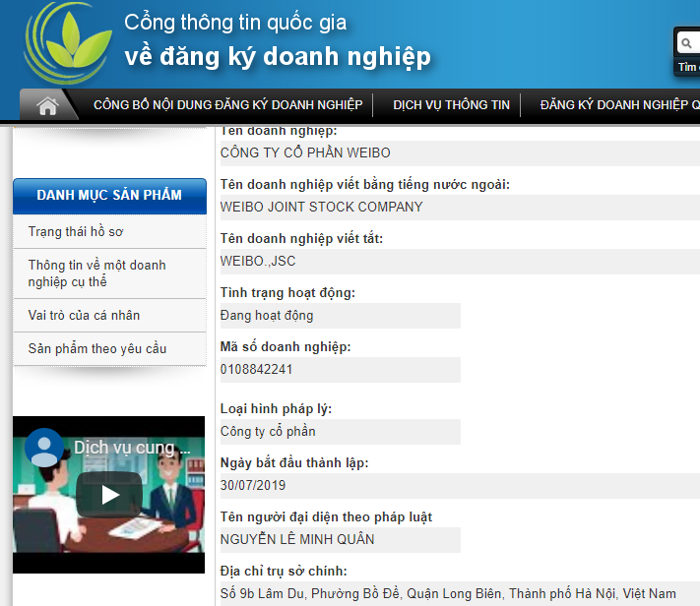700x606 pixels.
Task: Click the video title Dịch vụ cung
Action: pos(132,448)
